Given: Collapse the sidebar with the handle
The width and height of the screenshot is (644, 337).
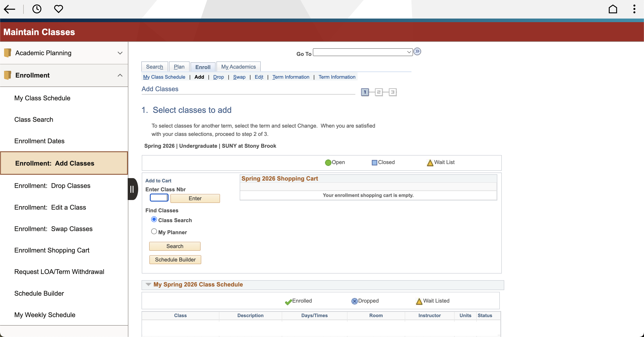Looking at the screenshot, I should pyautogui.click(x=133, y=189).
